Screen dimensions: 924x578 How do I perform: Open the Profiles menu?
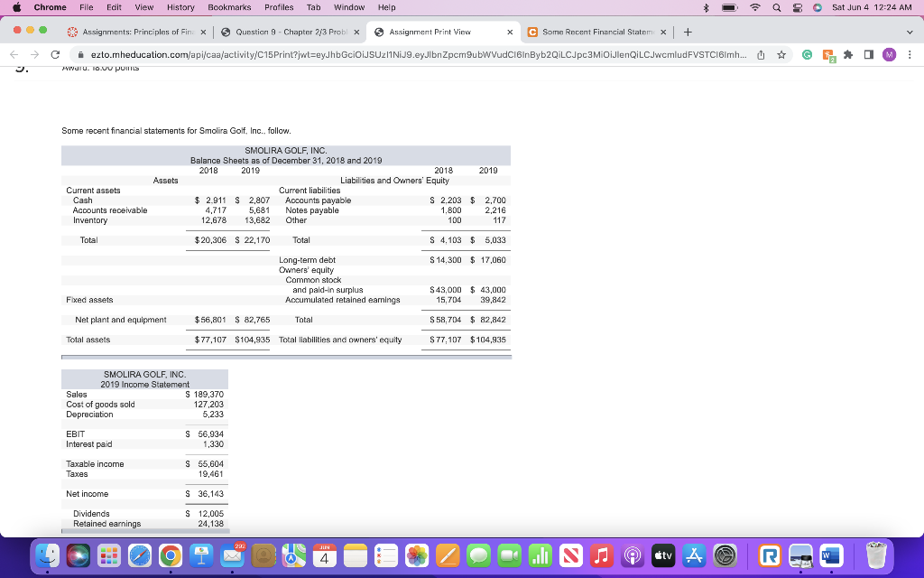279,7
